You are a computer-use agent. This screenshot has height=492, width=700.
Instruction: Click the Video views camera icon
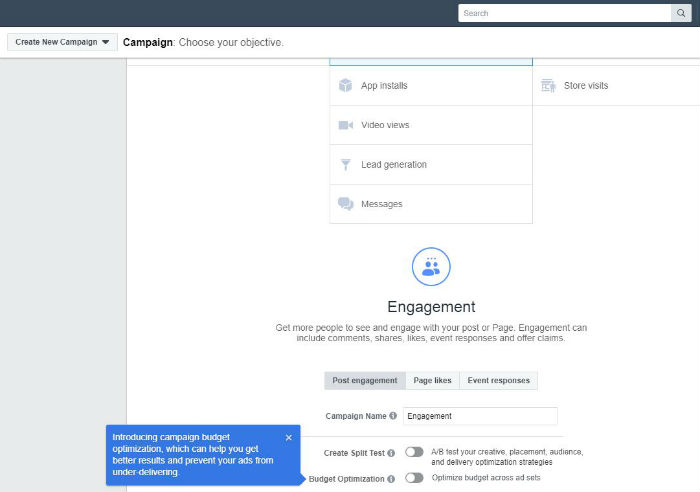point(346,125)
